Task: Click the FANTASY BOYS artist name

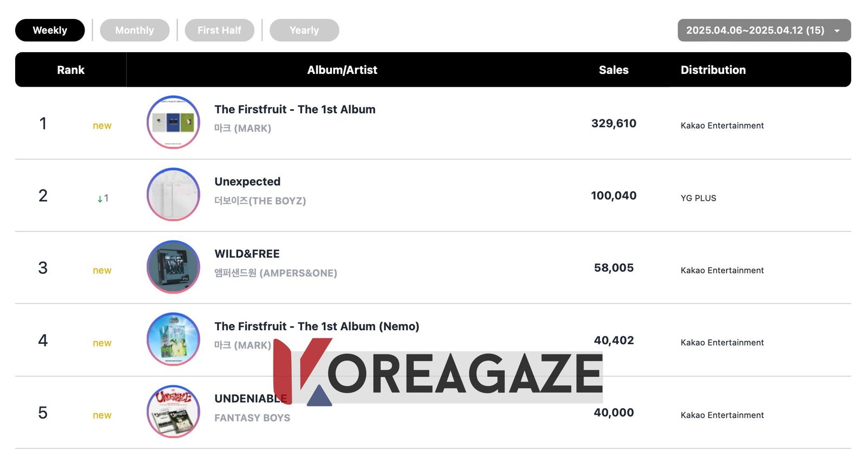Action: pos(252,418)
